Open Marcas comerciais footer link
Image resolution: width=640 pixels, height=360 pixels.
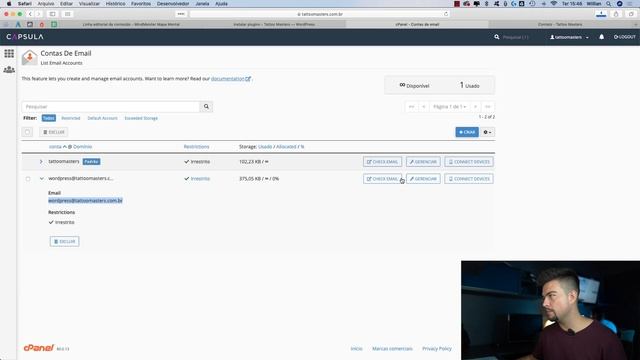point(392,349)
